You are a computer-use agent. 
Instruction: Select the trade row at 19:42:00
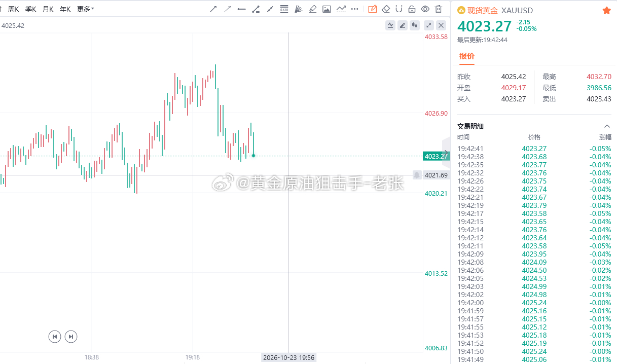534,303
